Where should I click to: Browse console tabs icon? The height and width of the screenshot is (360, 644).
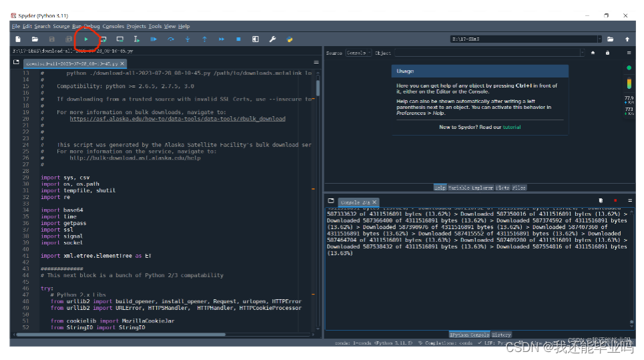coord(331,200)
